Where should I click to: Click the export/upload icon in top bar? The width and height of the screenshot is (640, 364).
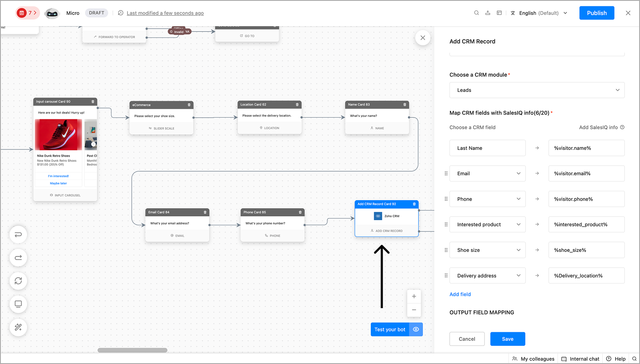[x=488, y=13]
